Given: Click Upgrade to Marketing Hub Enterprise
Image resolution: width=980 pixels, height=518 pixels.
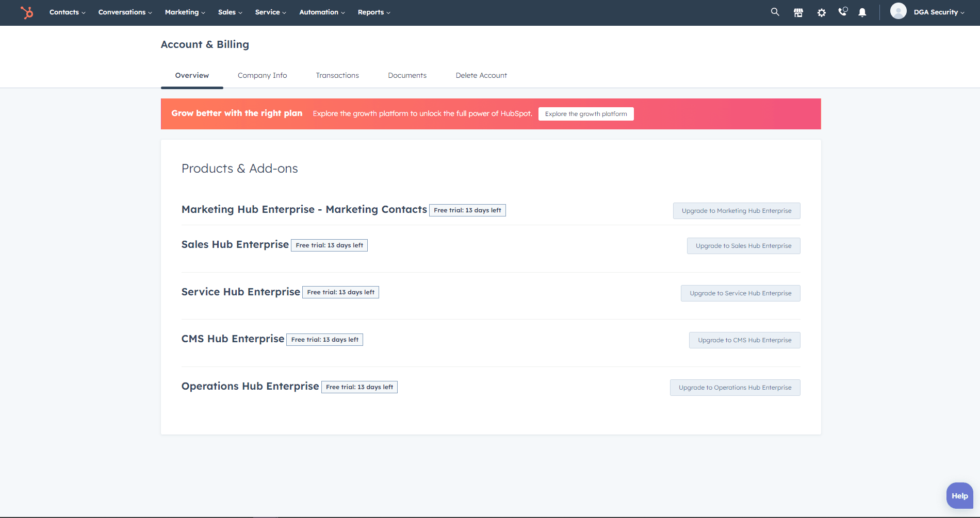Looking at the screenshot, I should tap(737, 211).
